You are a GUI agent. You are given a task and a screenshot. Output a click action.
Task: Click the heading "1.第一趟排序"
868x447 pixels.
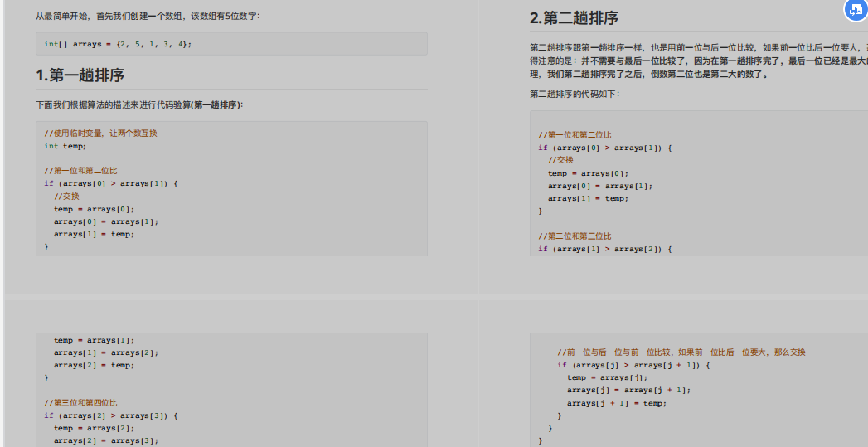pyautogui.click(x=80, y=75)
